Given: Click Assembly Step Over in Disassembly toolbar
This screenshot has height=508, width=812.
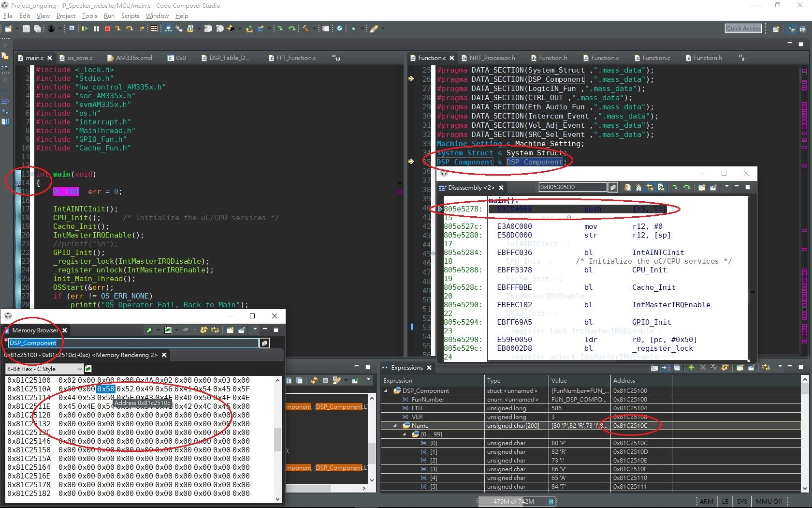Looking at the screenshot, I should tap(687, 187).
